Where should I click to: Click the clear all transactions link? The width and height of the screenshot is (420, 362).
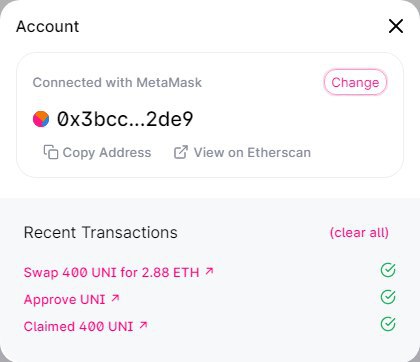(359, 233)
